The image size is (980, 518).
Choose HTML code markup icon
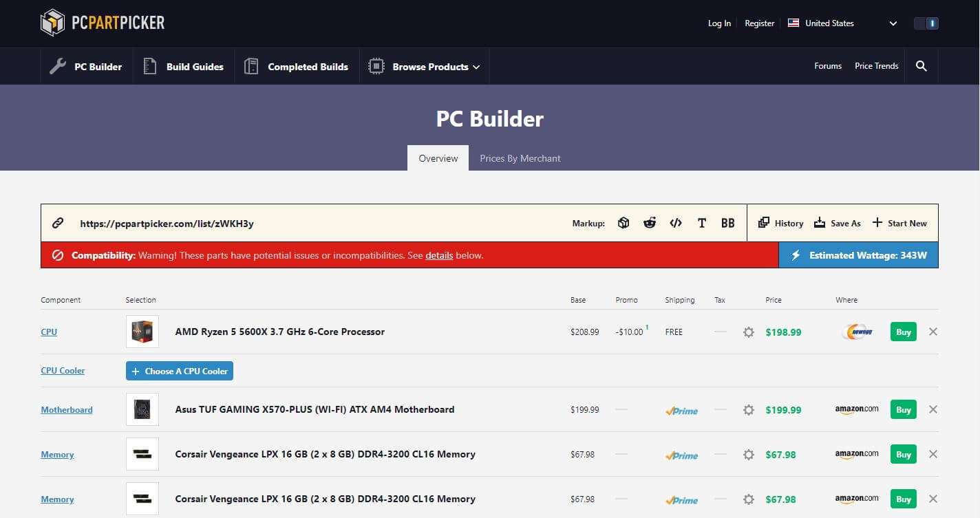pyautogui.click(x=676, y=223)
